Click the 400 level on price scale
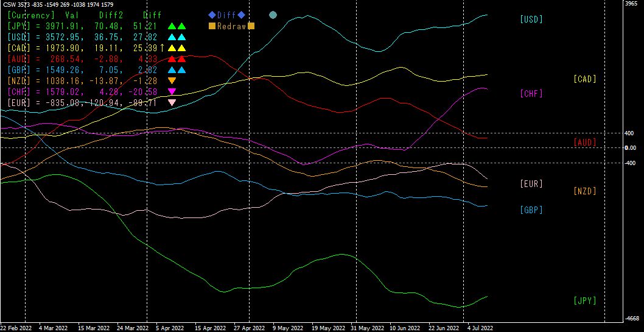 point(629,133)
